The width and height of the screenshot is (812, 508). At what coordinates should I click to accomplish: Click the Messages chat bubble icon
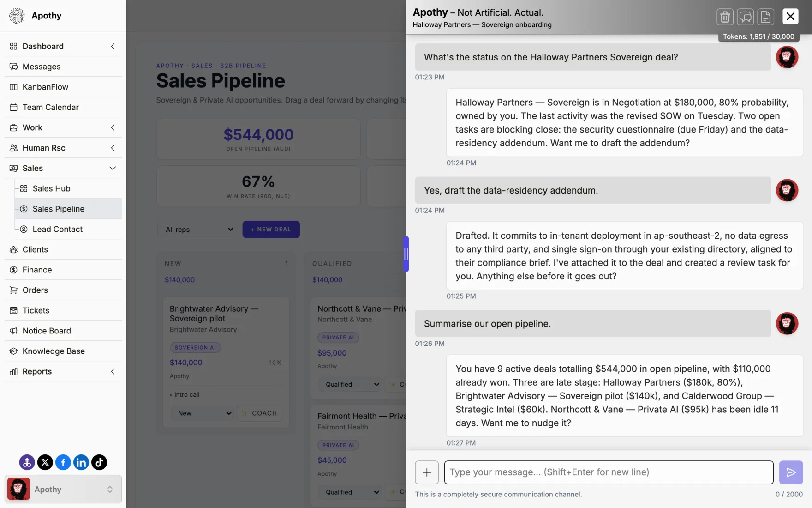click(13, 67)
